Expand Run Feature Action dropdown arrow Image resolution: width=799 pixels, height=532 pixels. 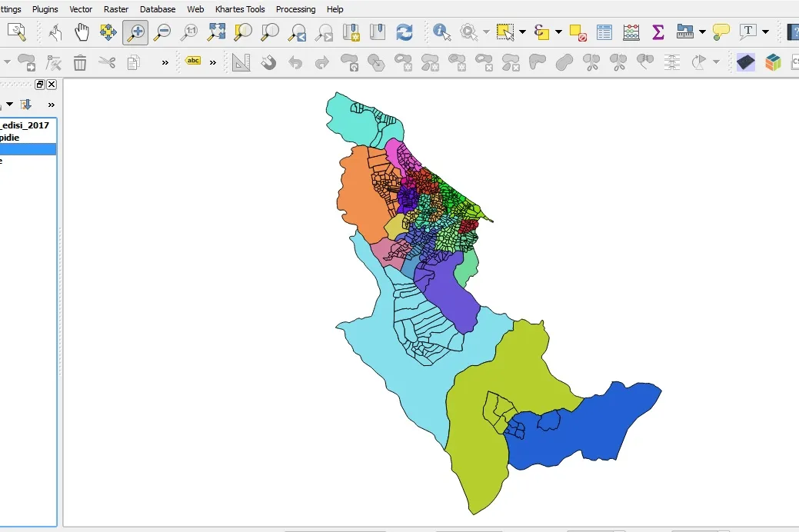[486, 32]
